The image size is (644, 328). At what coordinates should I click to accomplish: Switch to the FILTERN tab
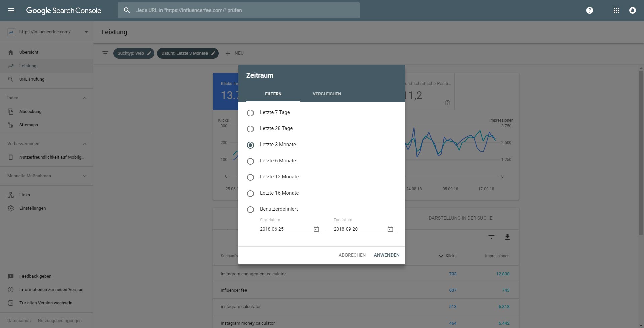[x=273, y=94]
